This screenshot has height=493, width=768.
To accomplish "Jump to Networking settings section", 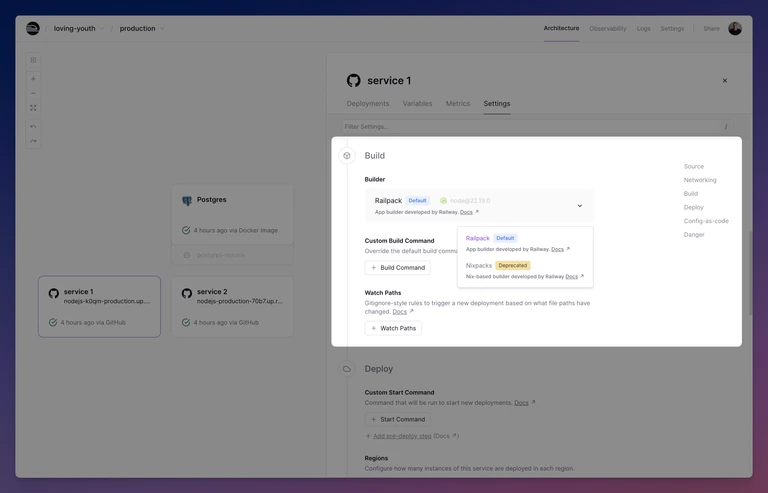I will pos(700,180).
